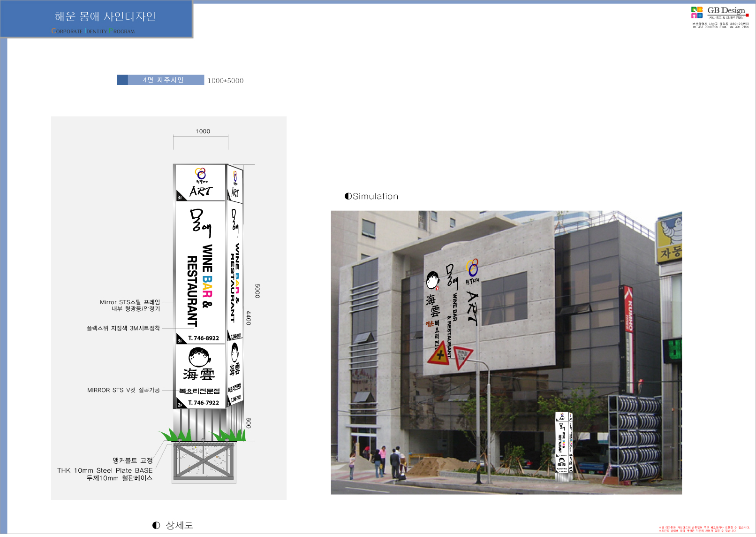
Task: Click the half-circle bullet before 상세도
Action: click(156, 525)
